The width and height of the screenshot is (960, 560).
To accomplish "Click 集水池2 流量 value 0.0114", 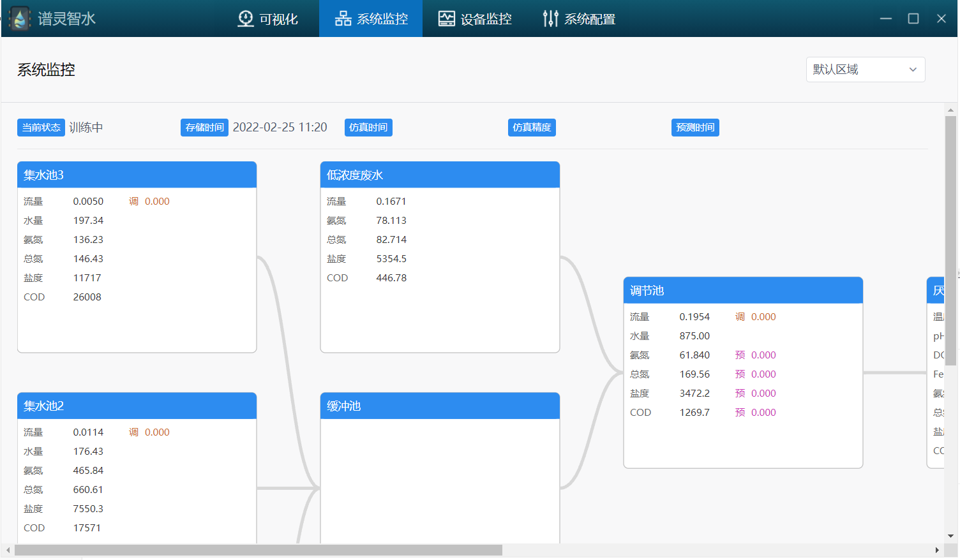I will 88,432.
